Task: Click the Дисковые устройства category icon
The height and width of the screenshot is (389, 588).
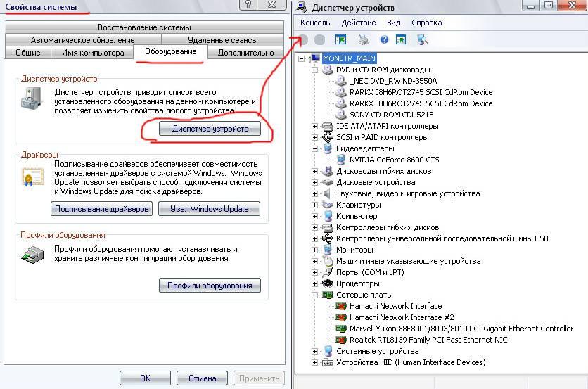Action: pos(328,182)
